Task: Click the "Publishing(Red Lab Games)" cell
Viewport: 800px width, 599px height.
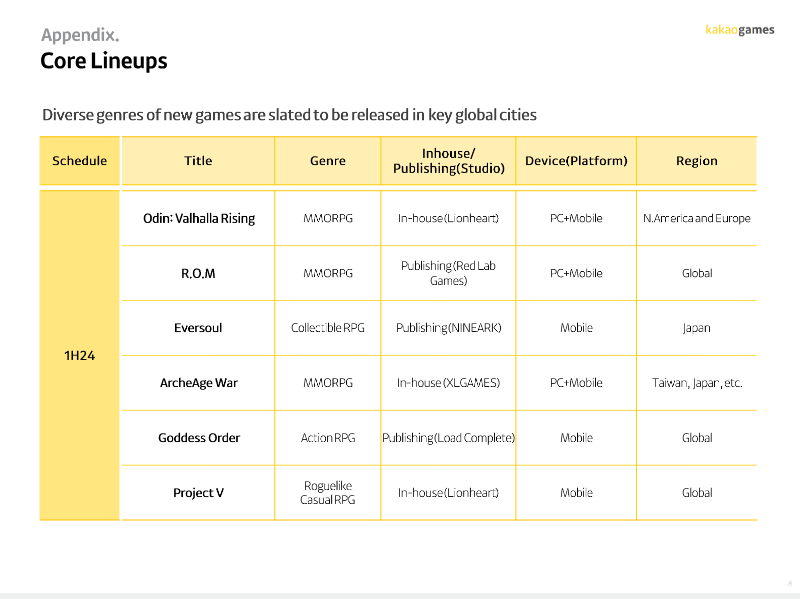Action: [448, 273]
